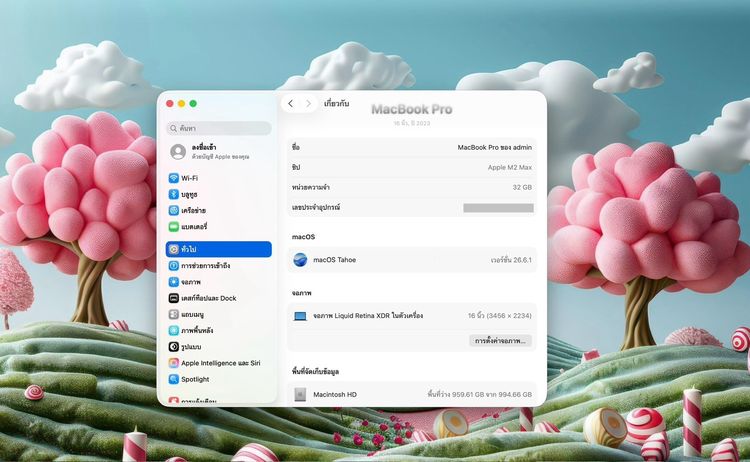Screen dimensions: 750x462
Task: Minimize window with the yellow button
Action: [181, 103]
